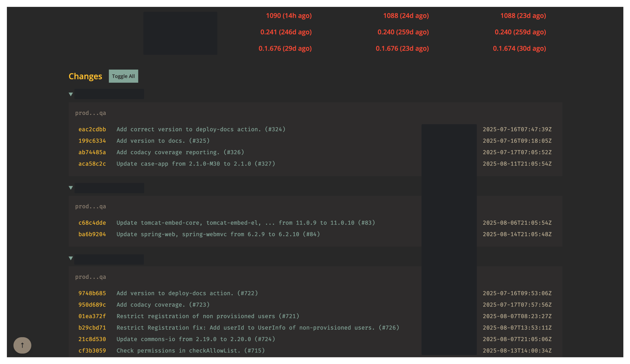This screenshot has width=630, height=364.
Task: Collapse the third changes section triangle
Action: [x=71, y=258]
